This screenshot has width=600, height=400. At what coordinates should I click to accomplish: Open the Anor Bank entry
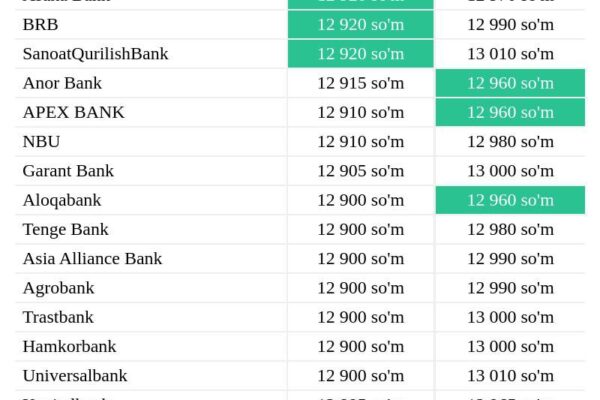coord(62,83)
